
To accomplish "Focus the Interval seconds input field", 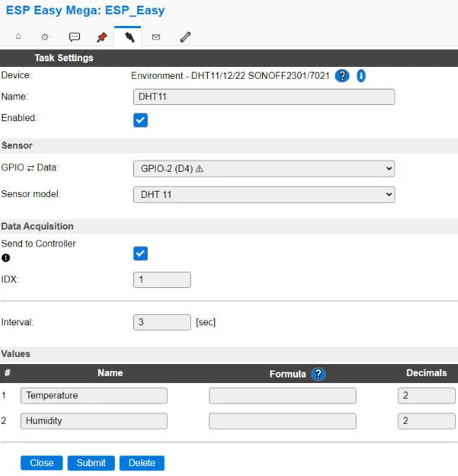I will [x=161, y=322].
